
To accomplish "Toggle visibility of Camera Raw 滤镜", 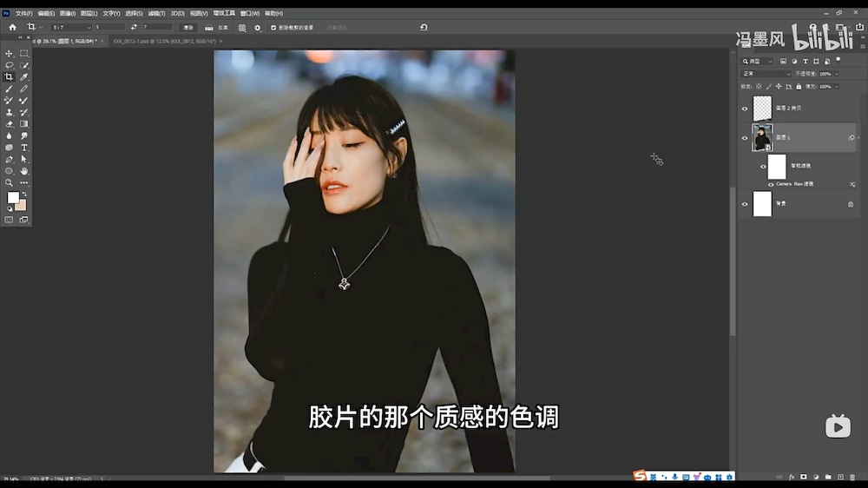I will tap(771, 184).
